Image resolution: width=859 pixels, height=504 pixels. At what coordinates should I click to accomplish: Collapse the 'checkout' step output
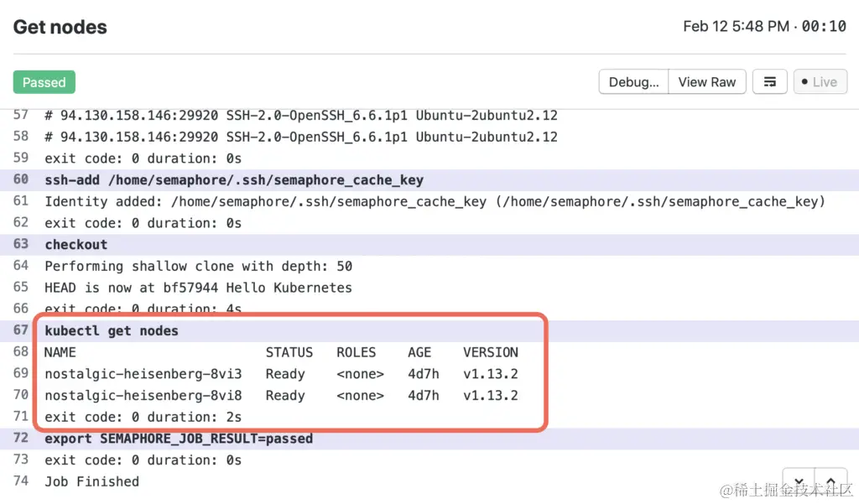click(x=75, y=244)
